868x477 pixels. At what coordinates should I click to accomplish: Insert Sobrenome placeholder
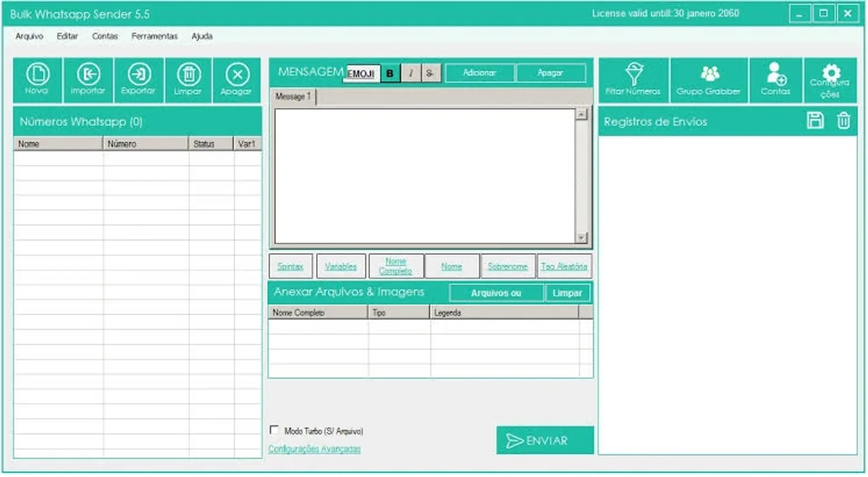click(x=507, y=266)
